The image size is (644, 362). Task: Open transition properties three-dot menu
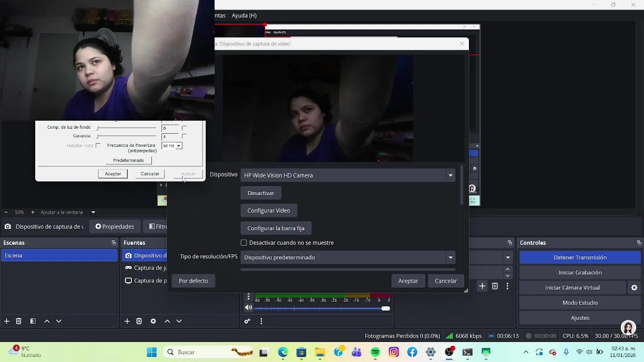(x=507, y=286)
